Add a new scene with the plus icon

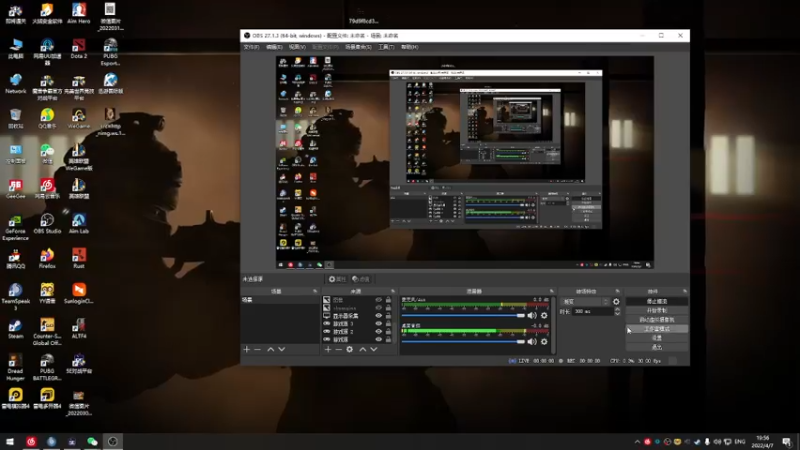(246, 349)
